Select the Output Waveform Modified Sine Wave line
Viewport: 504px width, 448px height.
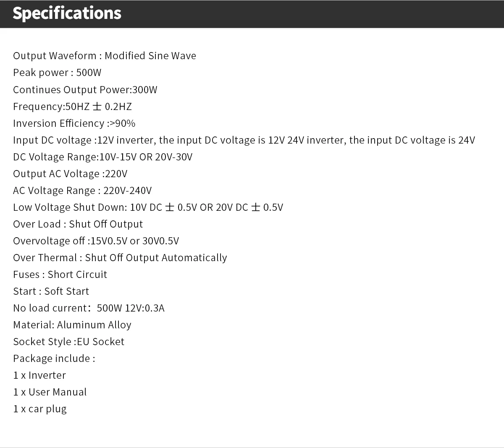click(105, 56)
